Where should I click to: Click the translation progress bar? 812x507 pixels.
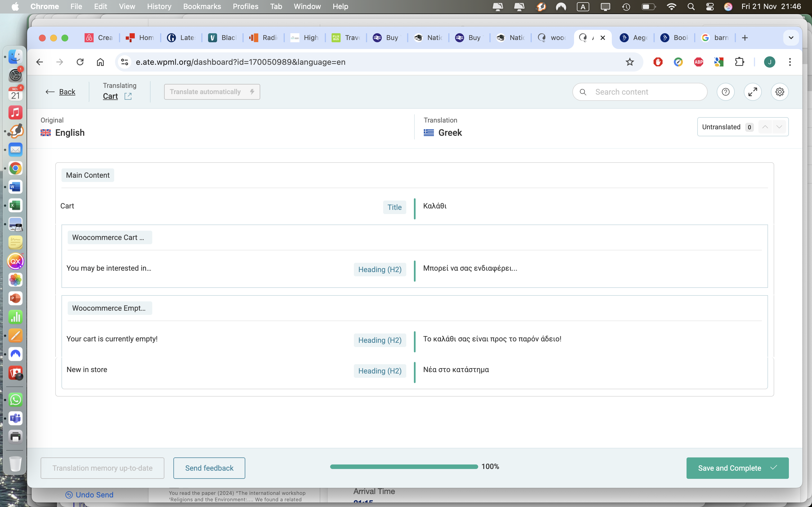[x=404, y=467]
